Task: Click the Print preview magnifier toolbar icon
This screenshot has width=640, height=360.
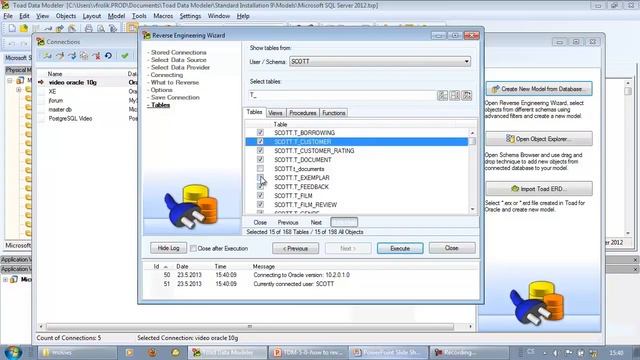Action: pyautogui.click(x=101, y=28)
